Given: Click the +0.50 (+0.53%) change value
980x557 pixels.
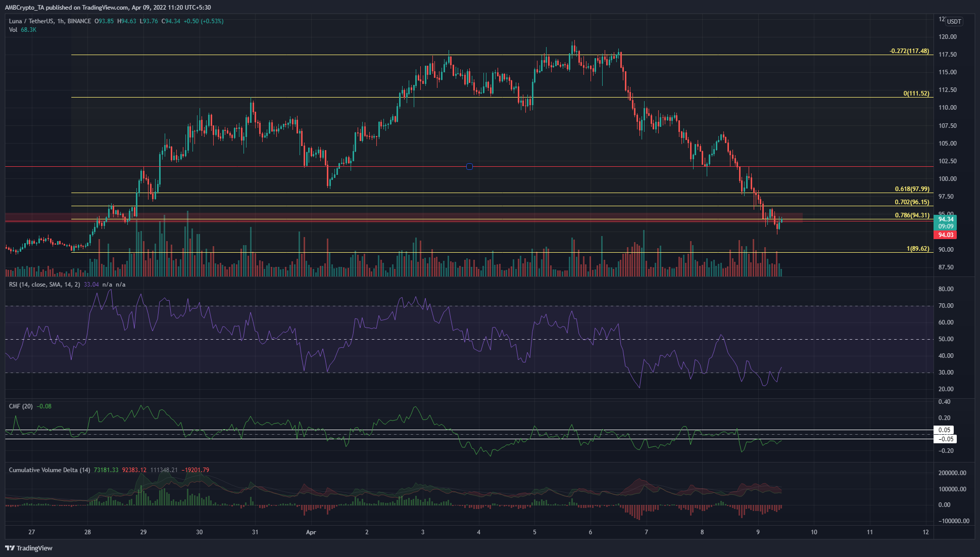Looking at the screenshot, I should (204, 21).
